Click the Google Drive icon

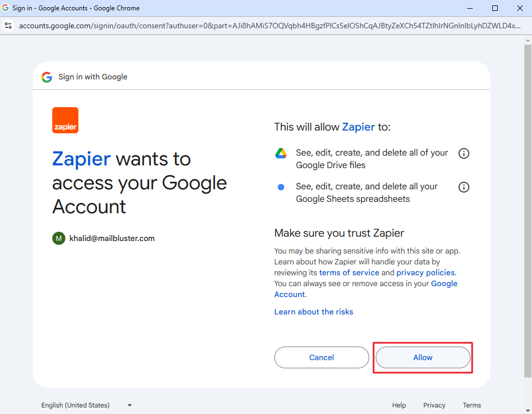point(281,153)
